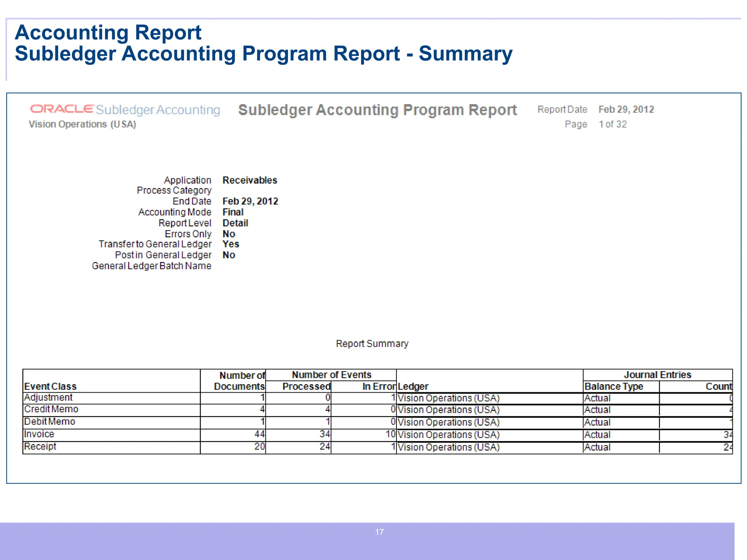Click the 'Report Level' label
This screenshot has height=560, width=747.
[x=185, y=223]
